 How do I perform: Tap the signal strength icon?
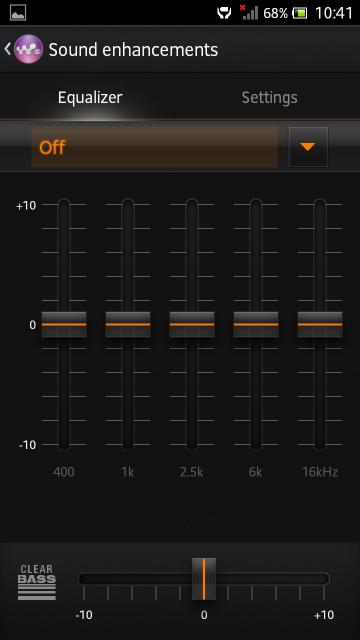point(249,12)
